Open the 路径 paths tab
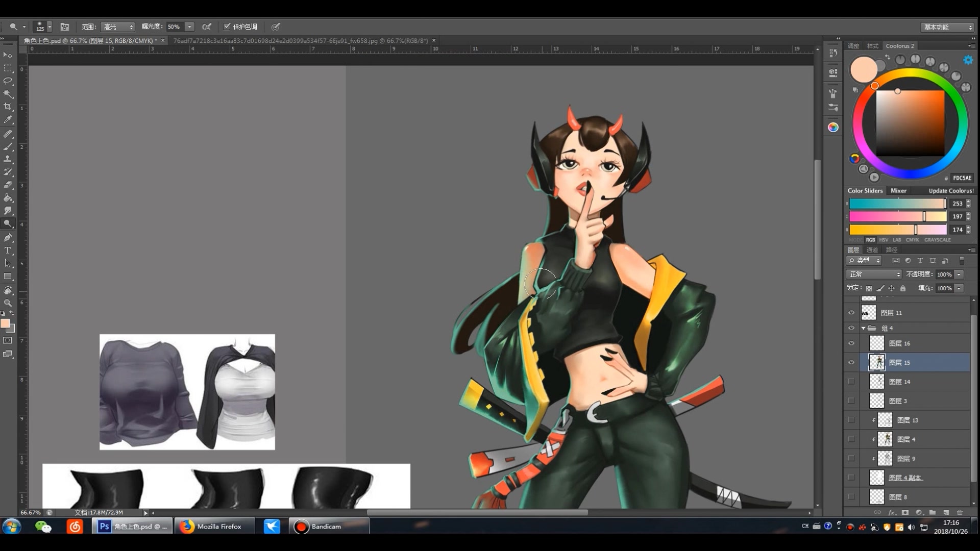980x551 pixels. point(891,250)
